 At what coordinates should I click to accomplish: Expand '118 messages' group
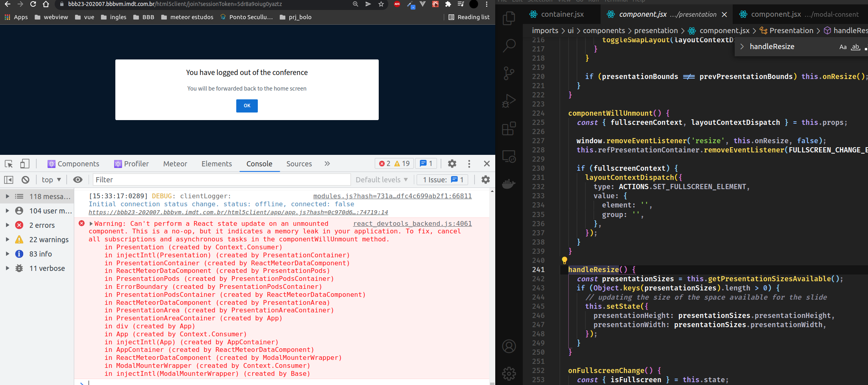pos(7,196)
